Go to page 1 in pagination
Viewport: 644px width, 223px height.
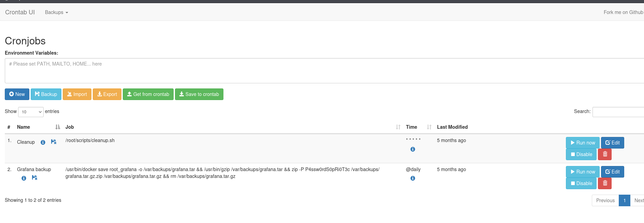(x=624, y=200)
